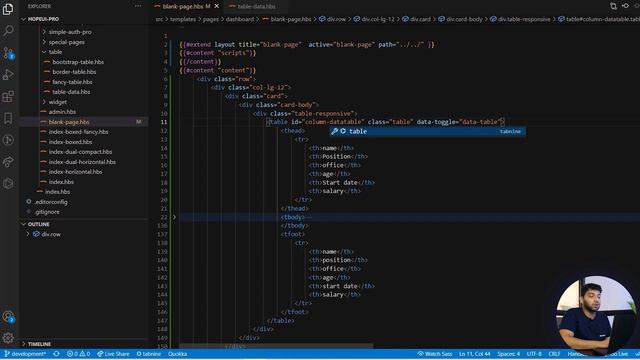Click the 'data-table' attribute value on line 11
Image resolution: width=640 pixels, height=360 pixels.
pos(480,122)
